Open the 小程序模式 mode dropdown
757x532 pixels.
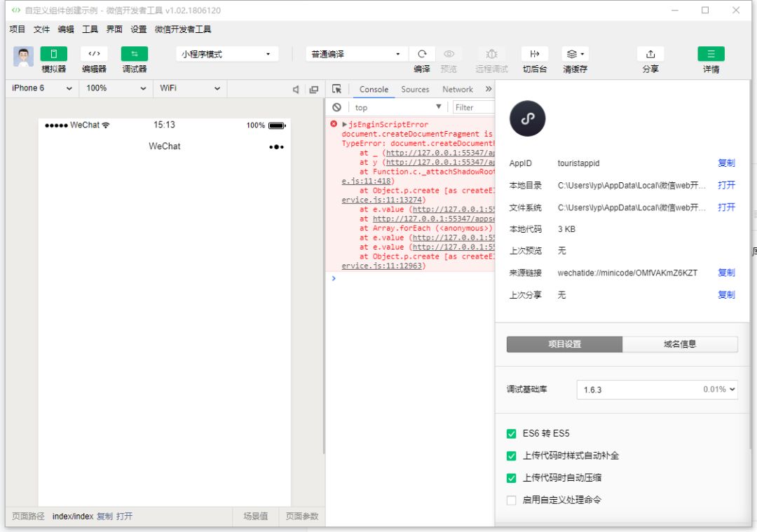point(227,54)
